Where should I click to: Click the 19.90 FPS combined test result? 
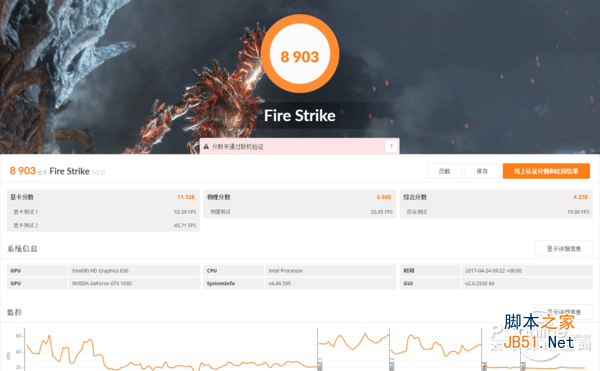pyautogui.click(x=578, y=212)
